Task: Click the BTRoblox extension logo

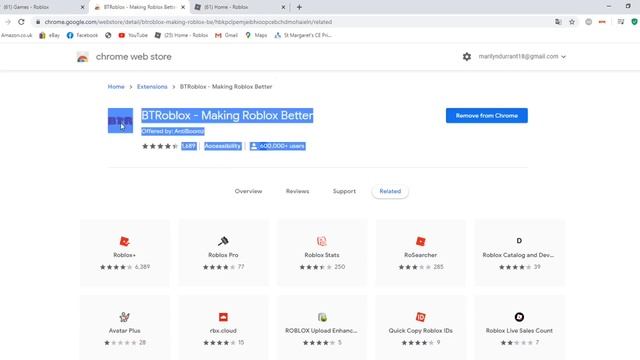Action: point(120,120)
